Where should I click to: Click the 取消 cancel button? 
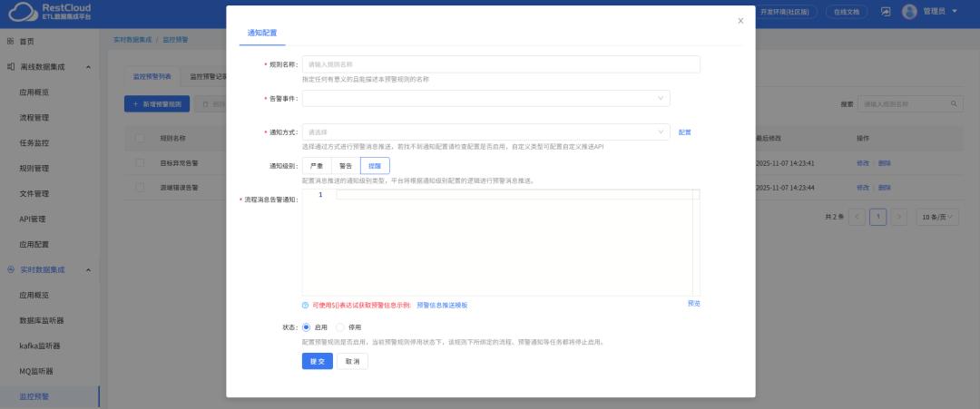[x=352, y=362]
